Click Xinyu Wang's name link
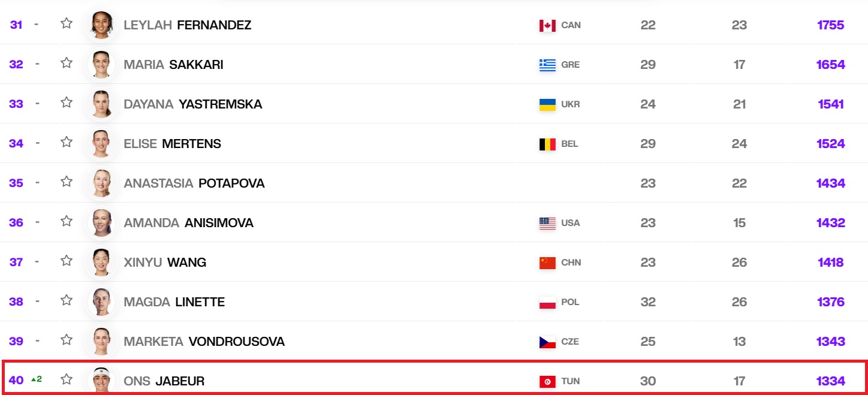 click(x=165, y=263)
